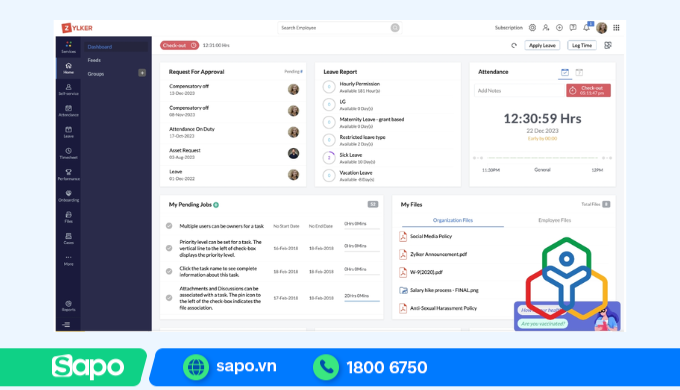The image size is (680, 390).
Task: Open the Zylker Announcement.pdf file icon
Action: pos(403,254)
